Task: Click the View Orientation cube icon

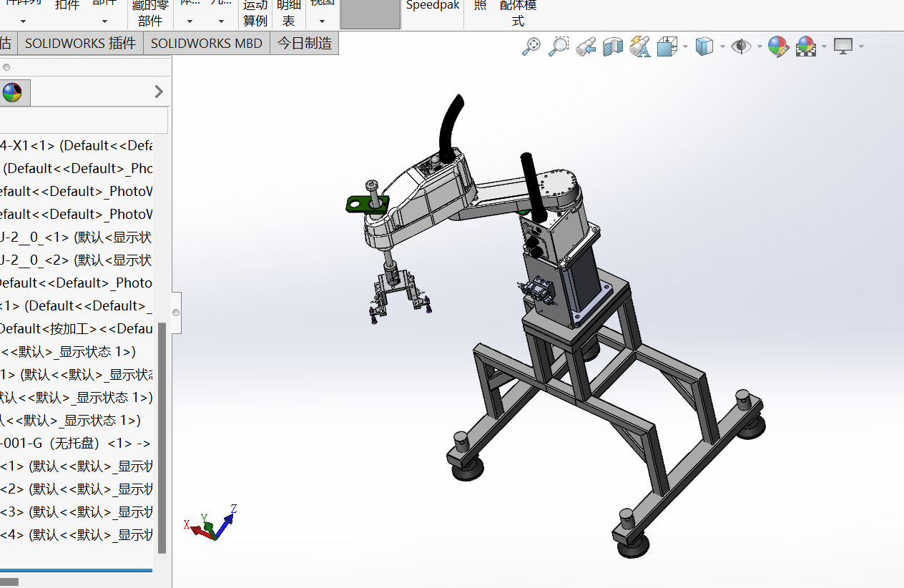Action: pyautogui.click(x=667, y=47)
